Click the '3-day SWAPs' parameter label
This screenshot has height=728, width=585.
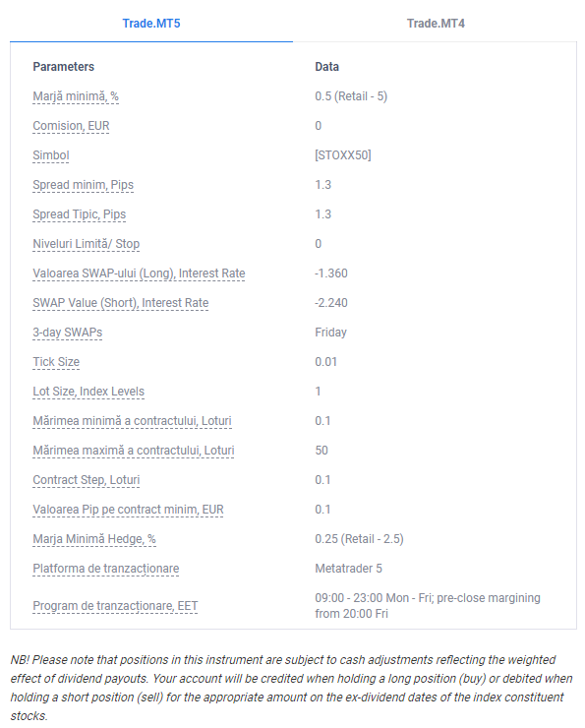point(67,333)
